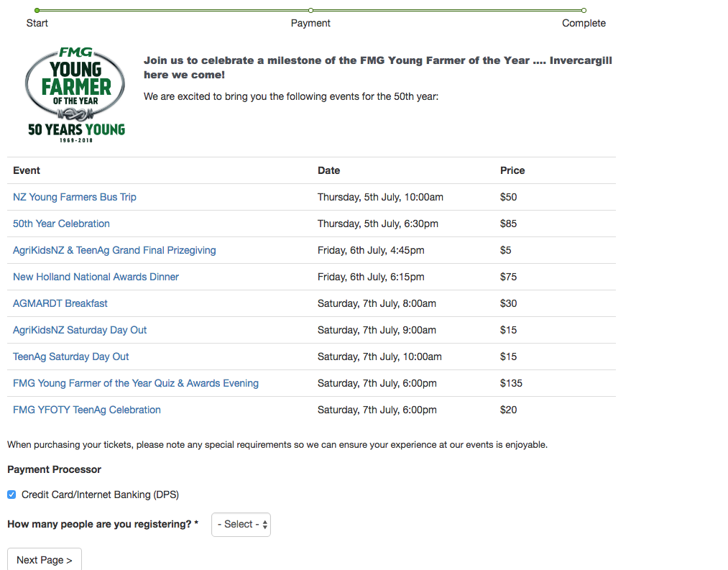The image size is (728, 570).
Task: Click the FMG Young Farmer logo
Action: tap(75, 94)
